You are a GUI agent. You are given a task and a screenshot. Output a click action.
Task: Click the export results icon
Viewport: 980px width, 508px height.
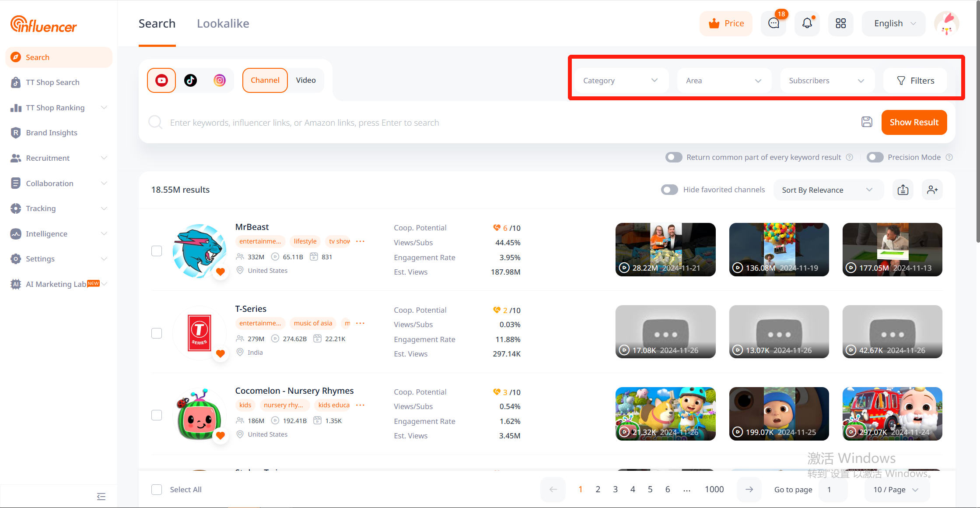pyautogui.click(x=903, y=190)
